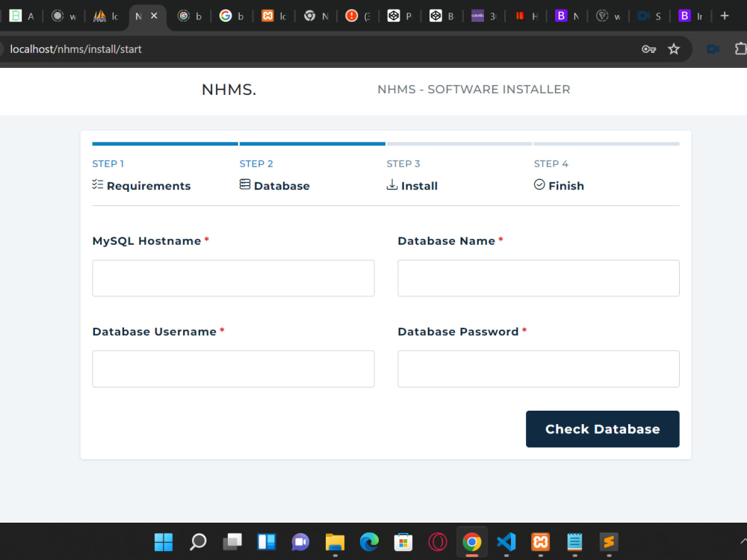Switch to the first CodePen tab labeled P
Screen dimensions: 747x560
[400, 16]
